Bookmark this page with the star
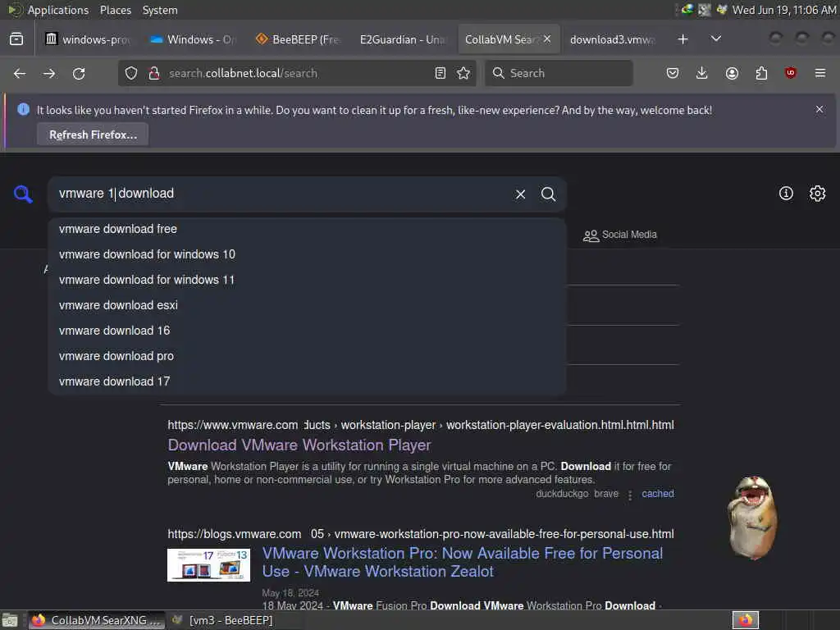The height and width of the screenshot is (630, 840). (464, 73)
